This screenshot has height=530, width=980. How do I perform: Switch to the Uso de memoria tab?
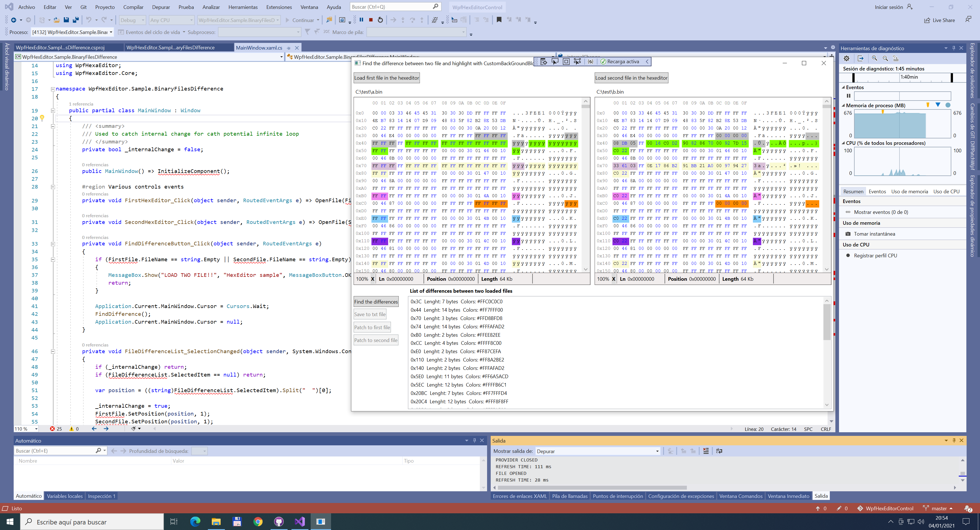(910, 191)
